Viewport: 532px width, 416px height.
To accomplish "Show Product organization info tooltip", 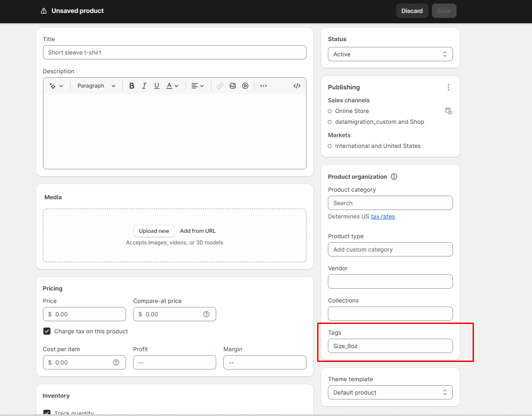I will pyautogui.click(x=394, y=176).
